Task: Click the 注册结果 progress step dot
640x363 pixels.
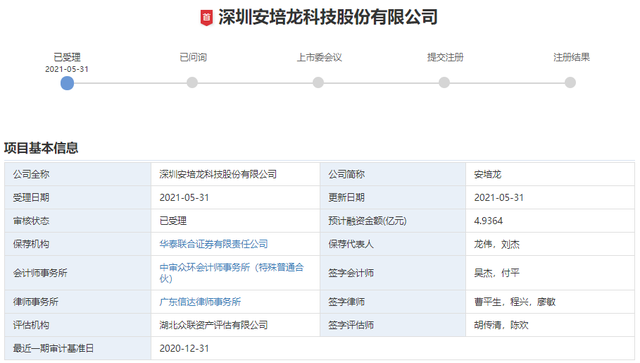Action: tap(570, 82)
